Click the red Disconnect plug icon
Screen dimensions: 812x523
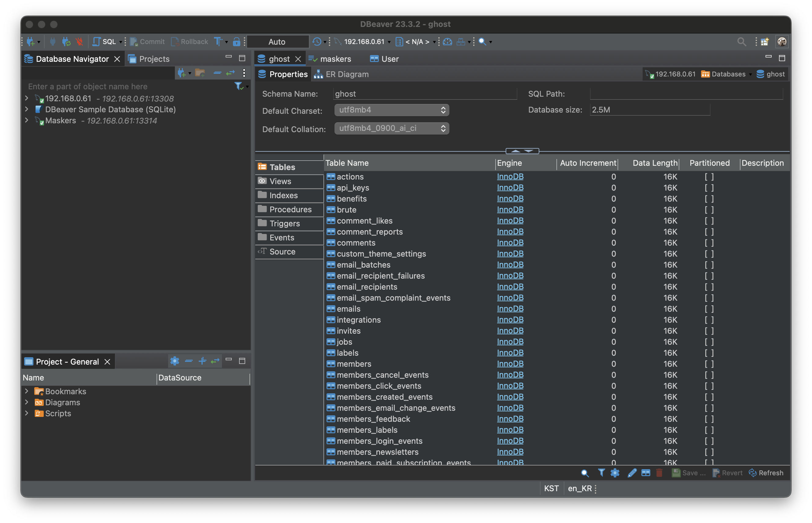tap(80, 42)
